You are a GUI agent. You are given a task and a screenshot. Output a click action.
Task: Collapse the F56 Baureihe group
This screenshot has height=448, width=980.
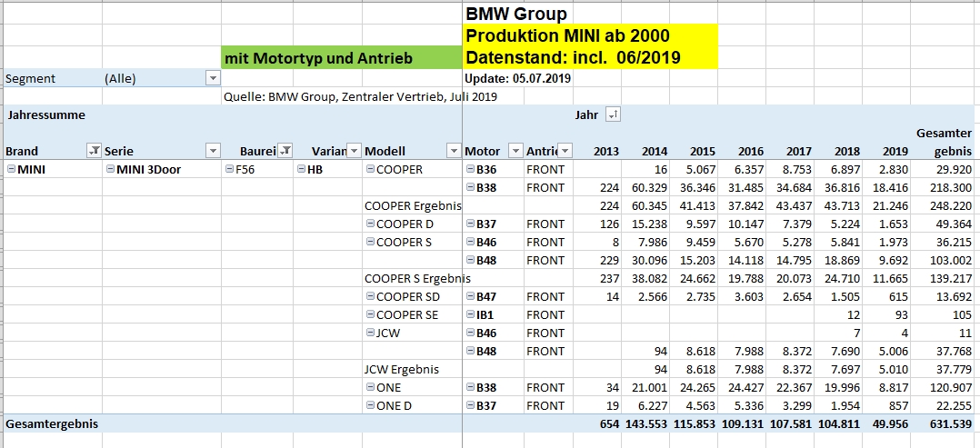228,169
